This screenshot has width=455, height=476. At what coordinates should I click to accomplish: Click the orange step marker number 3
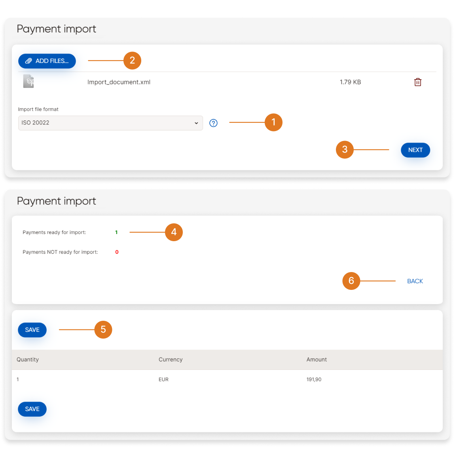(345, 150)
